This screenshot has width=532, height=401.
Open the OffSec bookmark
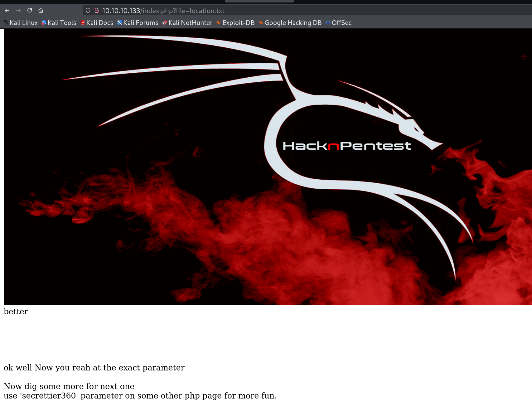pos(339,23)
